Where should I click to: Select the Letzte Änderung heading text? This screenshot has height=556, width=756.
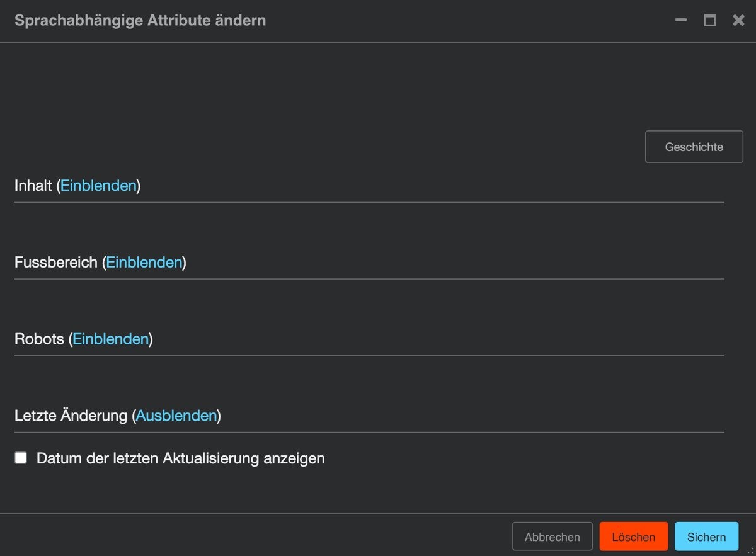(71, 416)
